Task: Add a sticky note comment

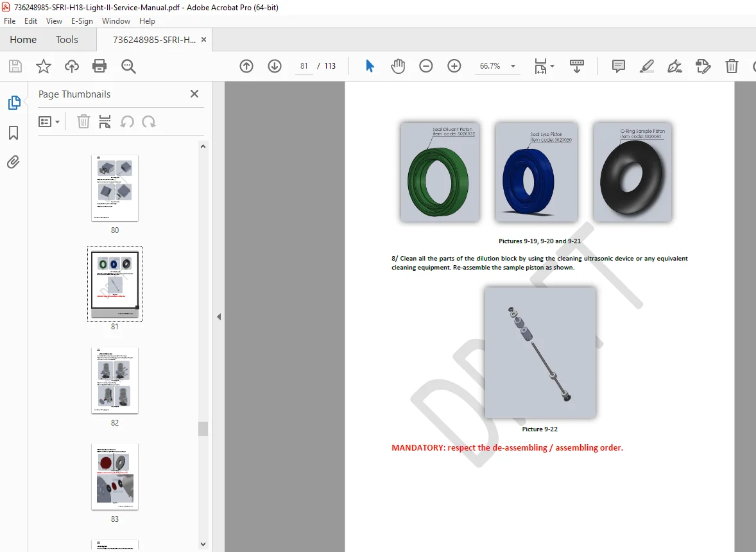Action: pyautogui.click(x=619, y=66)
